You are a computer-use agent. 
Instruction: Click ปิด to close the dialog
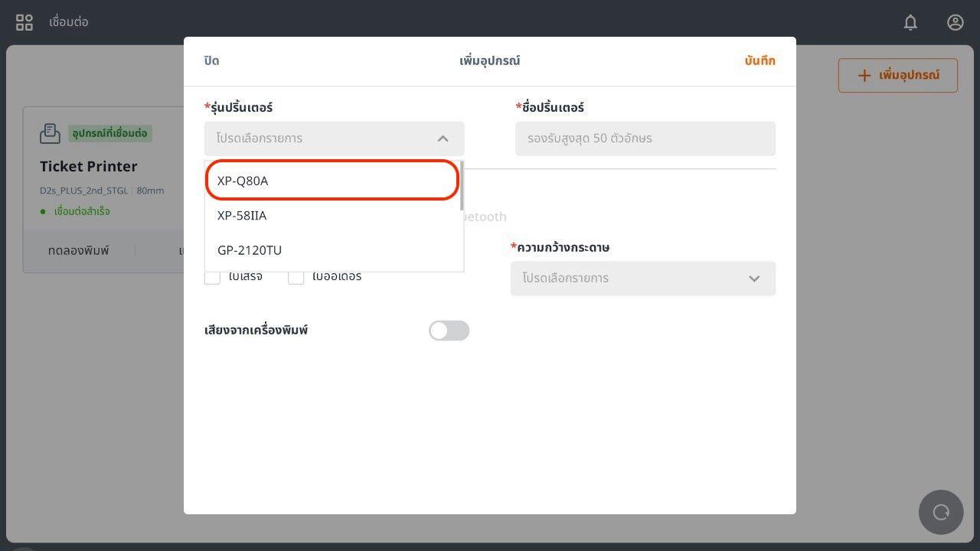pos(212,60)
